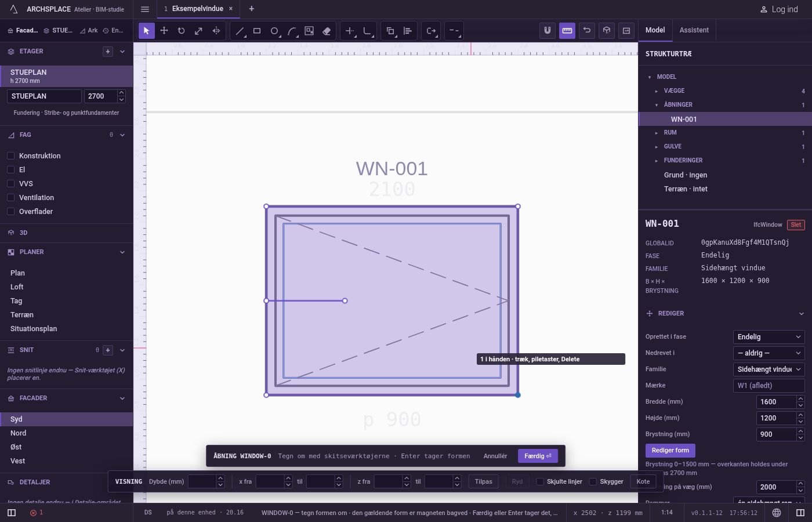Check the Skjulte linjer checkbox
Image resolution: width=812 pixels, height=522 pixels.
click(540, 481)
